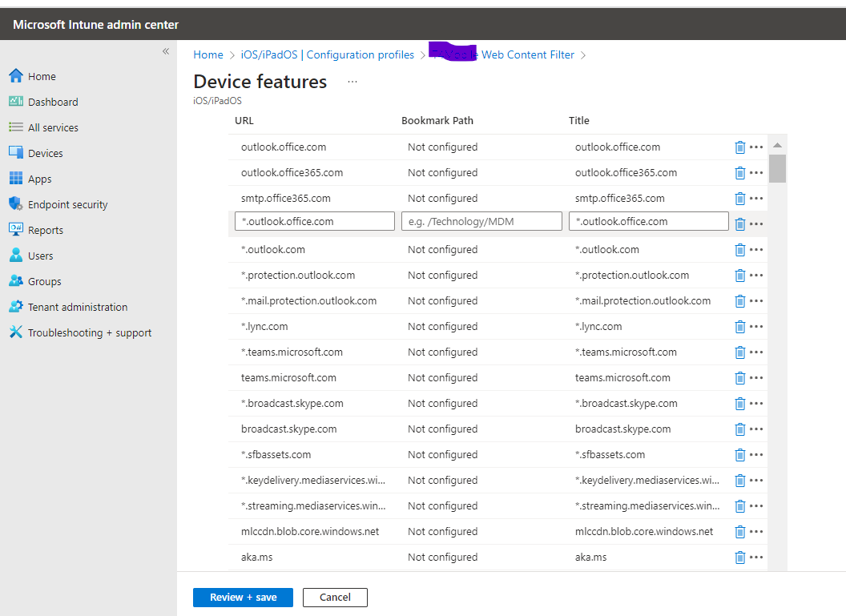Screen dimensions: 846x616
Task: Open All services list
Action: (44, 128)
